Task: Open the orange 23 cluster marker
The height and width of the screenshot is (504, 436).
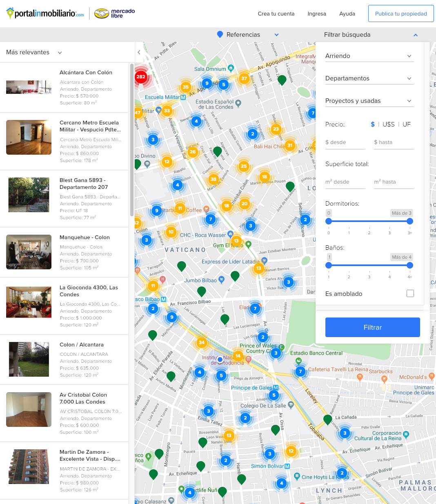Action: [276, 129]
